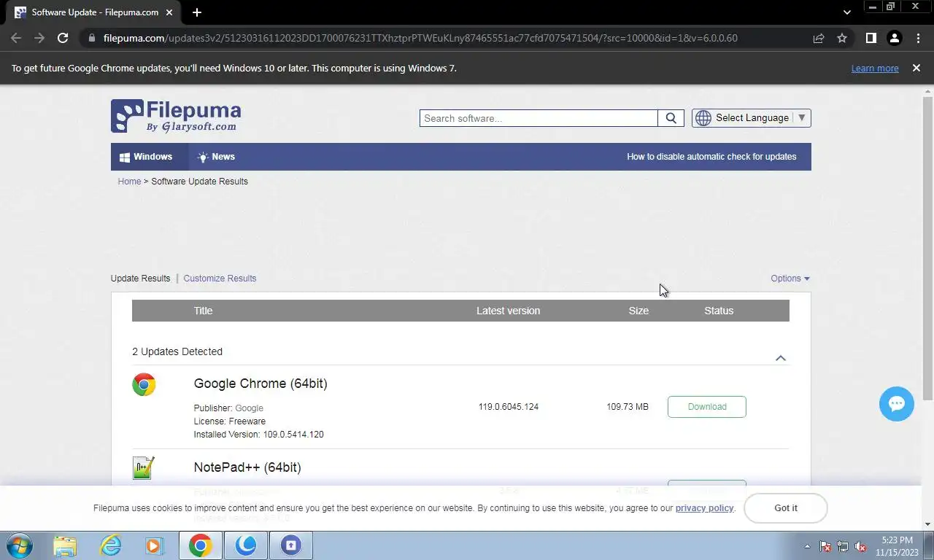The height and width of the screenshot is (560, 934).
Task: Click the page vertical scrollbar
Action: click(x=928, y=248)
